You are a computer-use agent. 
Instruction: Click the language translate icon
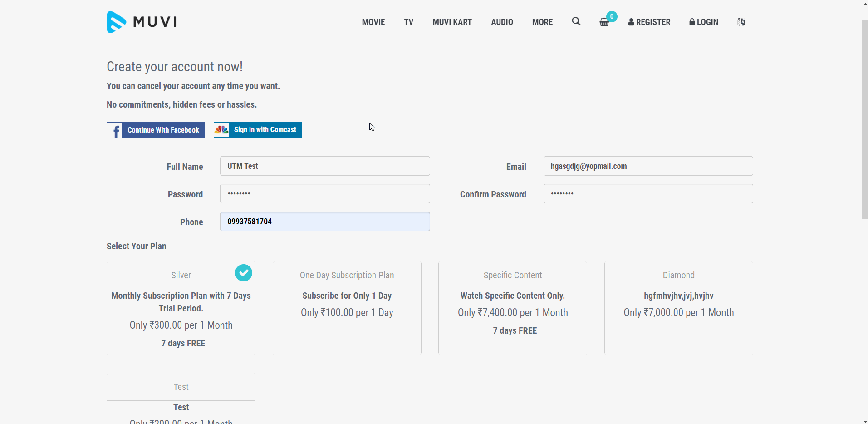[741, 22]
